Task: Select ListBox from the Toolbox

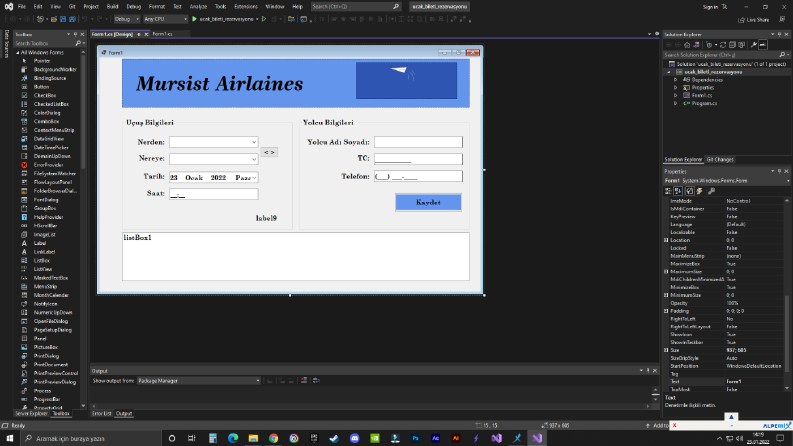Action: coord(42,260)
